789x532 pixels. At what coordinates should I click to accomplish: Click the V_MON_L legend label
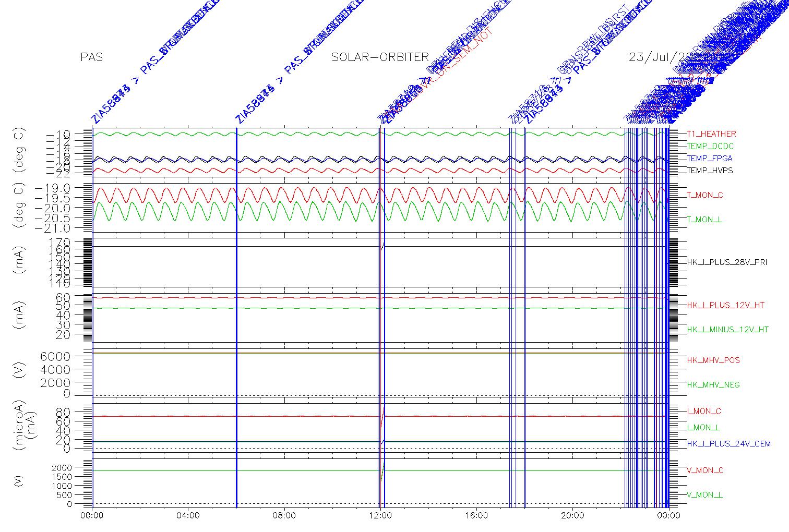(x=704, y=495)
